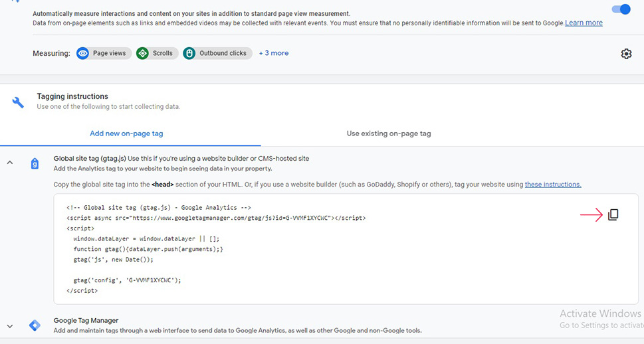644x344 pixels.
Task: Show the +3 more measurements
Action: pos(274,53)
